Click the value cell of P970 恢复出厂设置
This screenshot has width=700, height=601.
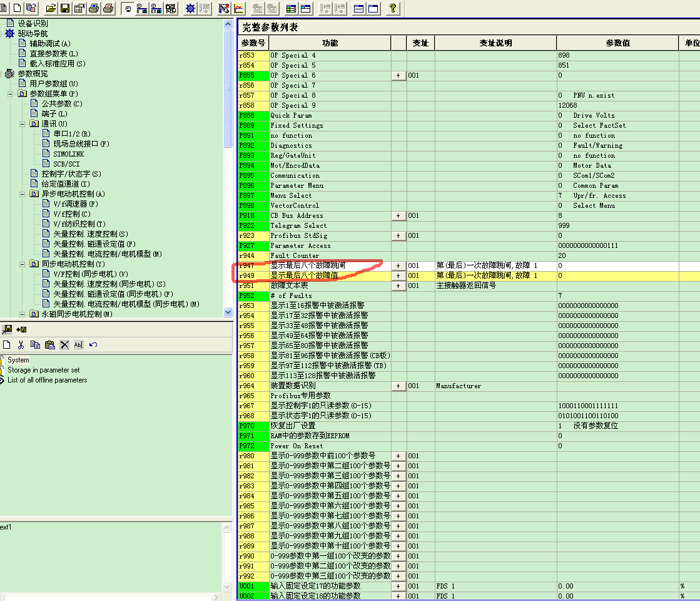tap(617, 426)
